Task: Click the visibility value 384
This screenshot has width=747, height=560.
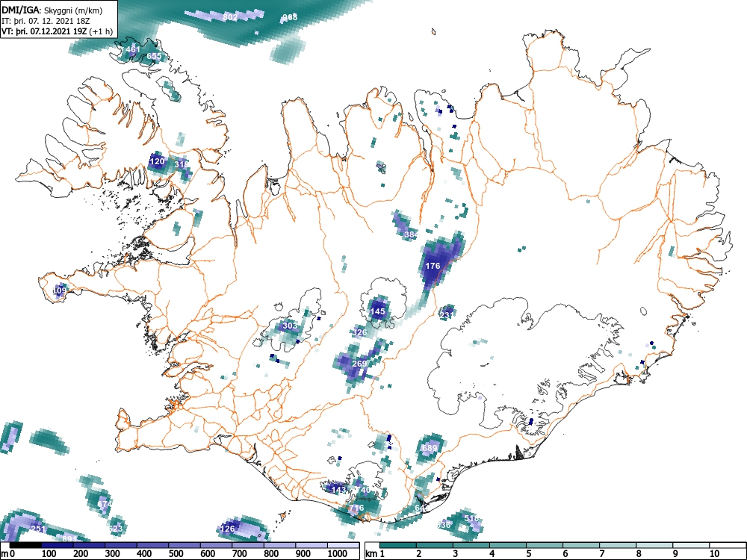Action: pyautogui.click(x=411, y=234)
